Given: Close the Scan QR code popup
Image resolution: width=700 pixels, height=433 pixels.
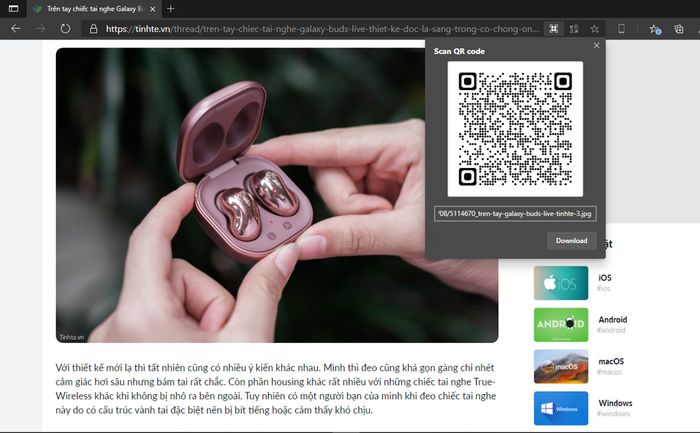Looking at the screenshot, I should 596,46.
